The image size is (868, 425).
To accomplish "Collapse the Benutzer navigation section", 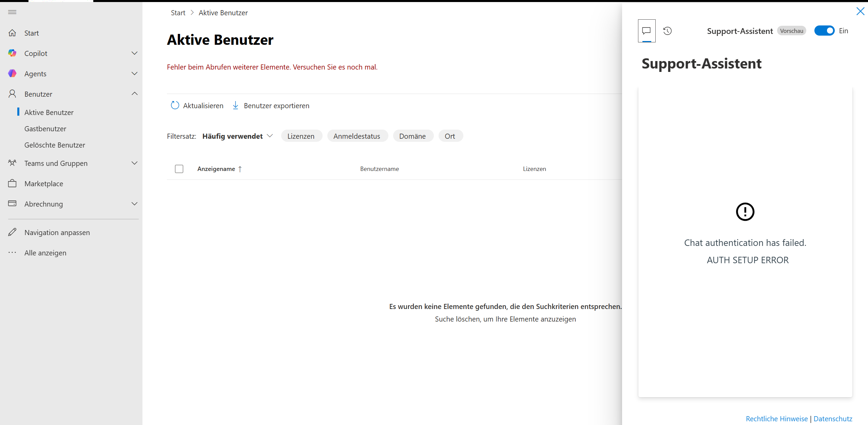I will click(134, 94).
